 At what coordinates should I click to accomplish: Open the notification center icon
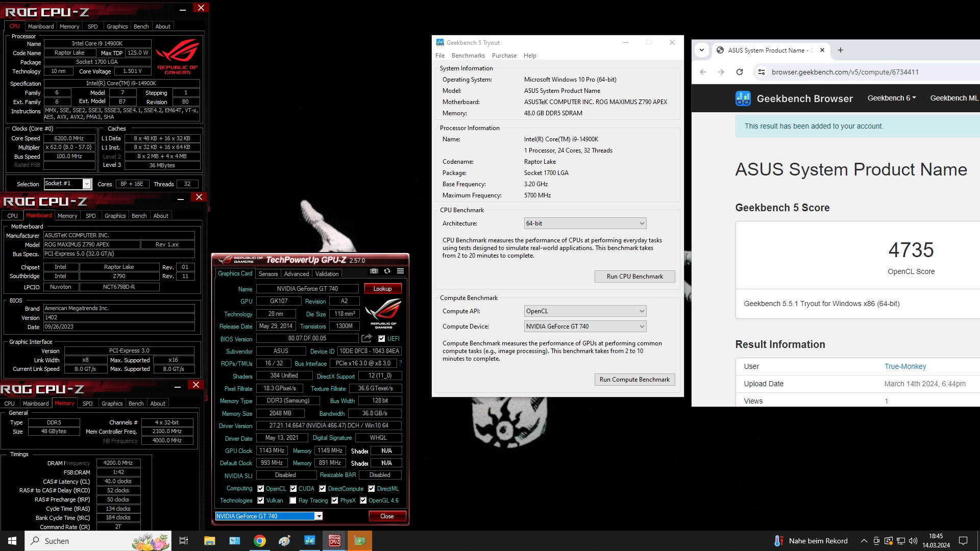[963, 541]
